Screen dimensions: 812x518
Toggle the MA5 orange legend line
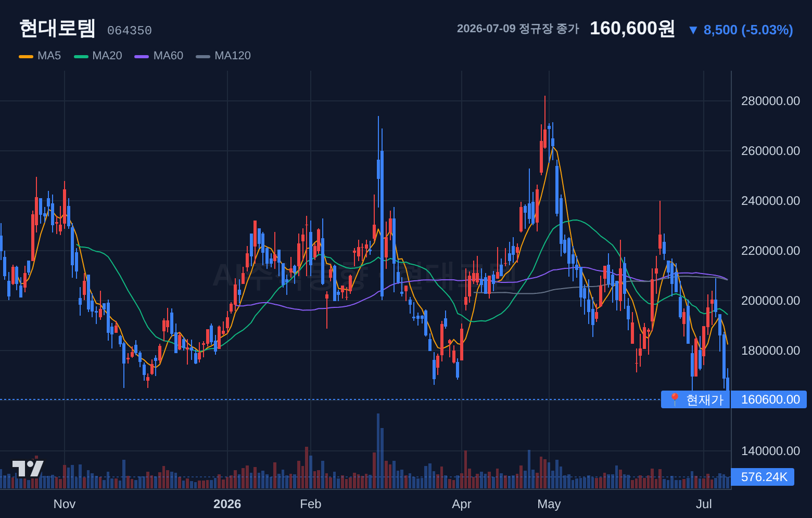(x=26, y=56)
